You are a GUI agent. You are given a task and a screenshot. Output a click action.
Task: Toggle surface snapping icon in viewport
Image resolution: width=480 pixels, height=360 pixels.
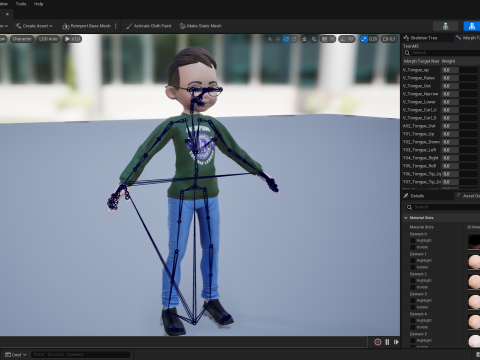[x=314, y=39]
